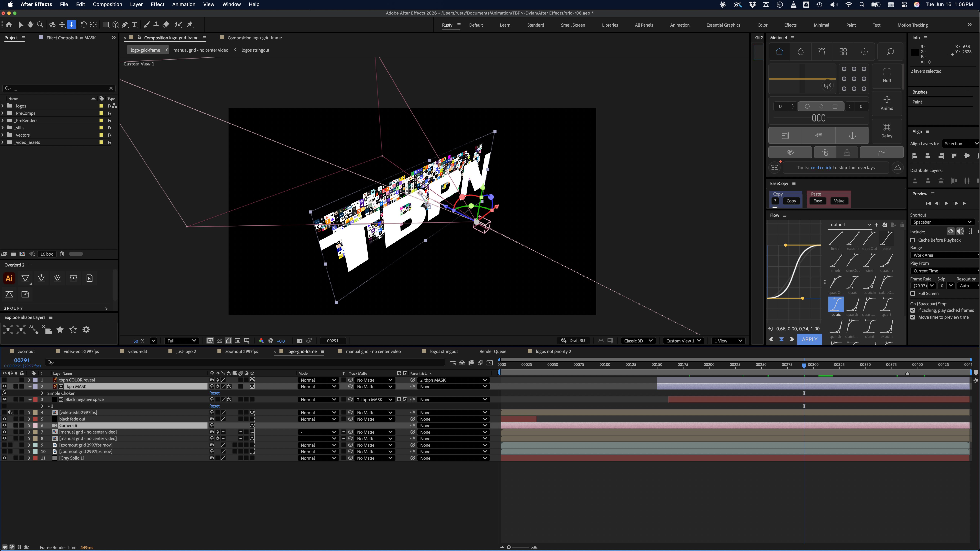Select the Rotation tool
980x551 pixels.
point(84,25)
